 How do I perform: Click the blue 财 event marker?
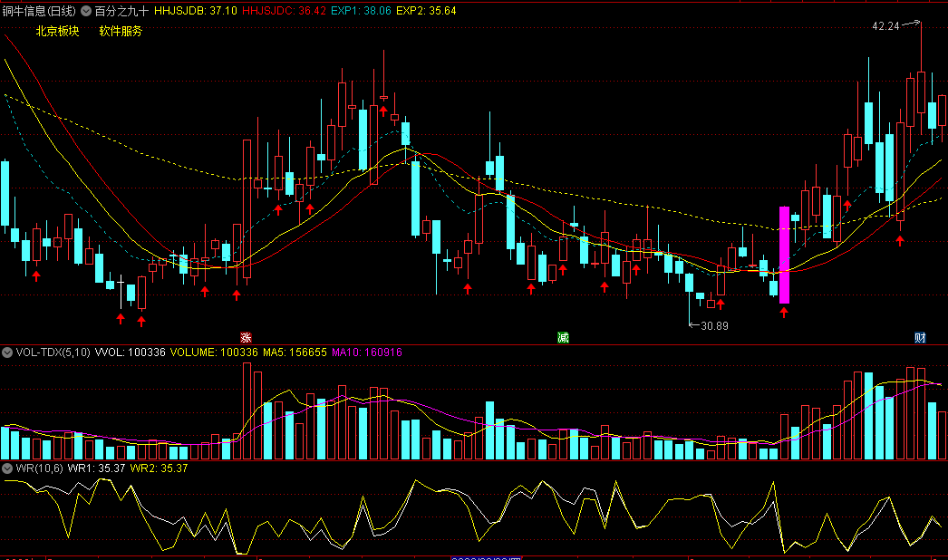coord(920,337)
